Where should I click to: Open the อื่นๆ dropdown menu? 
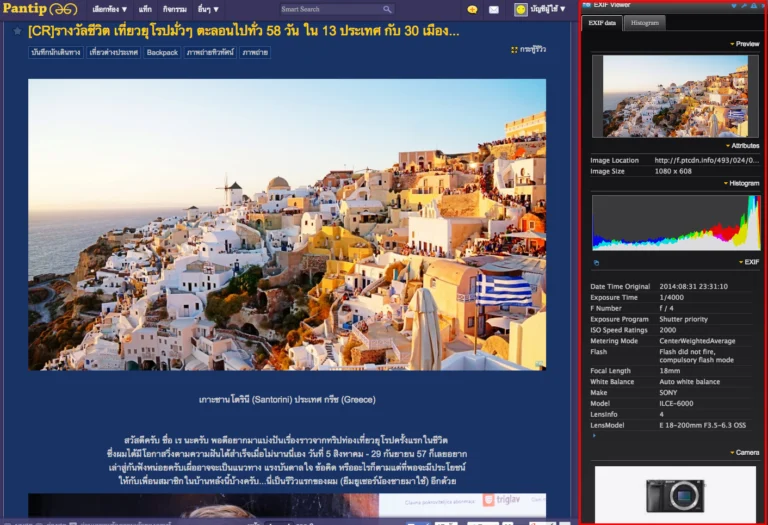(x=208, y=9)
